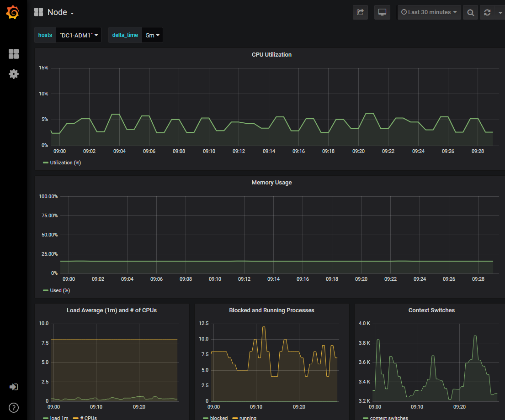Open the Memory Usage panel menu
Image resolution: width=505 pixels, height=420 pixels.
click(271, 182)
